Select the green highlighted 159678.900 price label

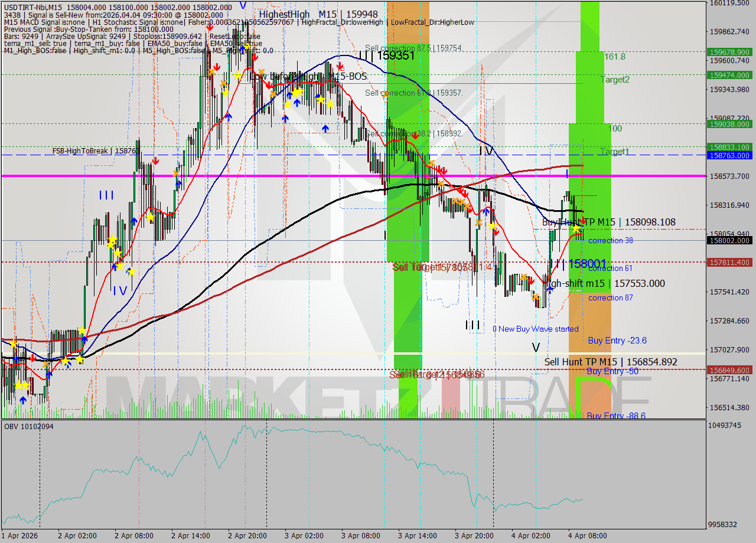pos(729,52)
